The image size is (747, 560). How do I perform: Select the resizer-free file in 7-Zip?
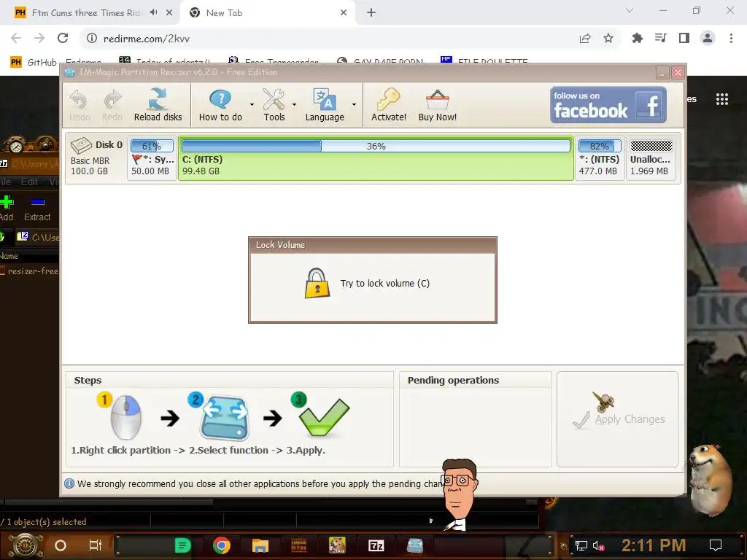(29, 271)
